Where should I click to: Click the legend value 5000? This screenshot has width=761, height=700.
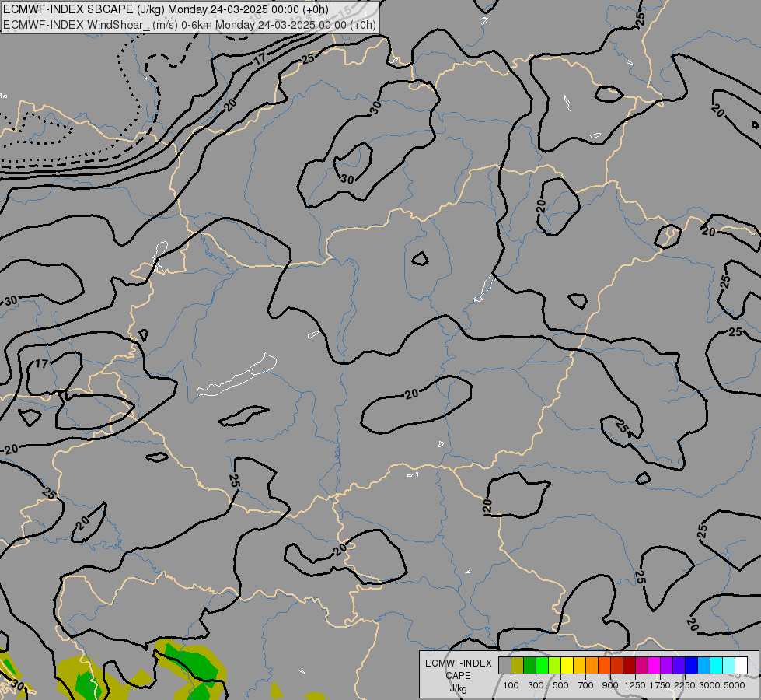[735, 685]
